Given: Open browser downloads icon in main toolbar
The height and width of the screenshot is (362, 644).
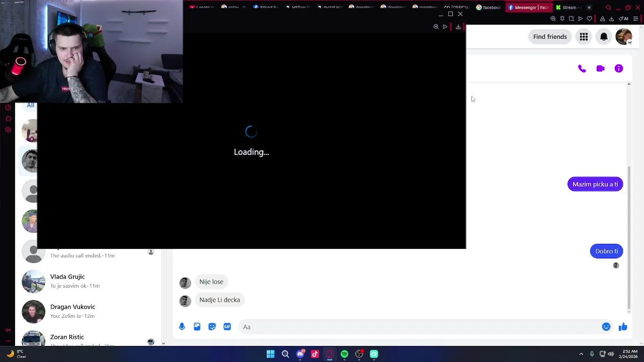Looking at the screenshot, I should point(611,19).
